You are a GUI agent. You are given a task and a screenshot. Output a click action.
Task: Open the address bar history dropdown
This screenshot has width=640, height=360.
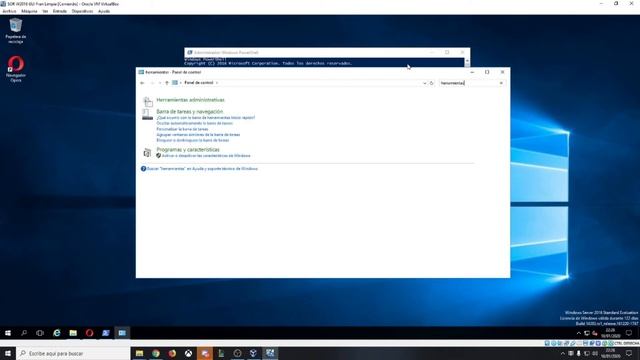[424, 83]
